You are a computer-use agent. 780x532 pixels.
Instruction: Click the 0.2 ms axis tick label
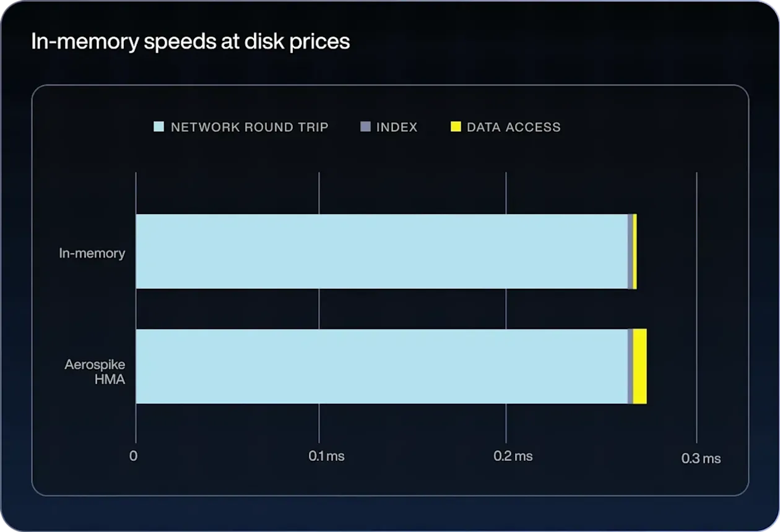click(513, 457)
